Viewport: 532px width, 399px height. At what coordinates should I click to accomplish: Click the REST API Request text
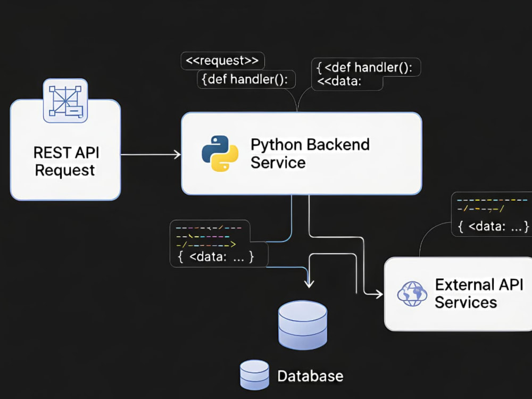point(66,161)
